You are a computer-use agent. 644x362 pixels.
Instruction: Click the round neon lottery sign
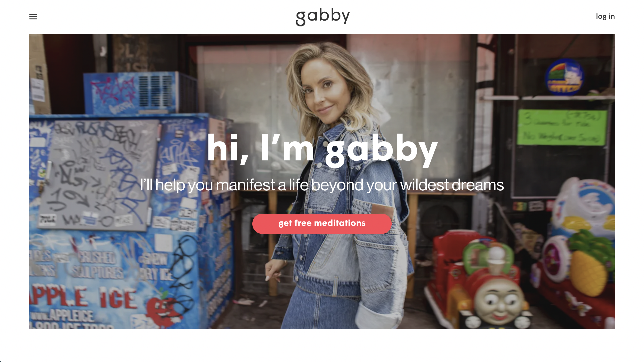565,77
